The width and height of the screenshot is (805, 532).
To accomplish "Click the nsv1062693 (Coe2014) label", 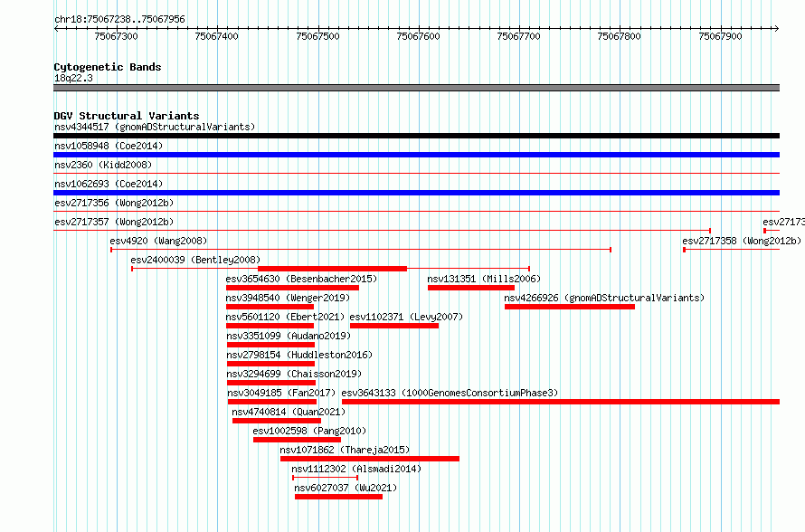I will point(109,184).
